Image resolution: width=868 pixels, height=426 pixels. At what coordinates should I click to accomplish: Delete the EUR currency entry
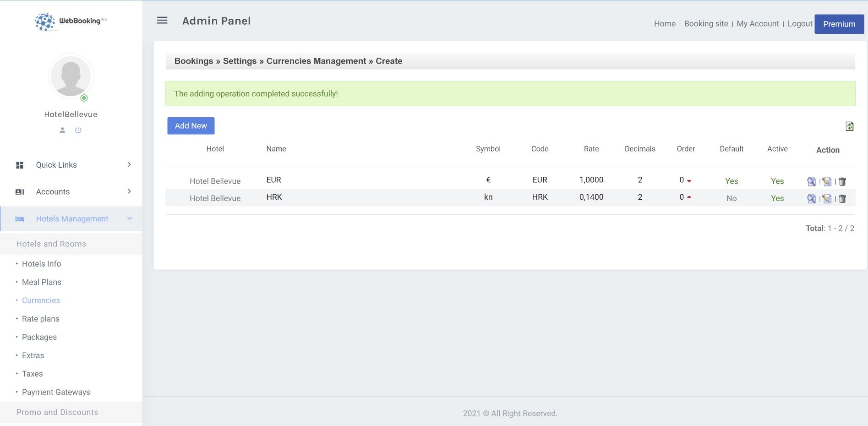coord(842,181)
